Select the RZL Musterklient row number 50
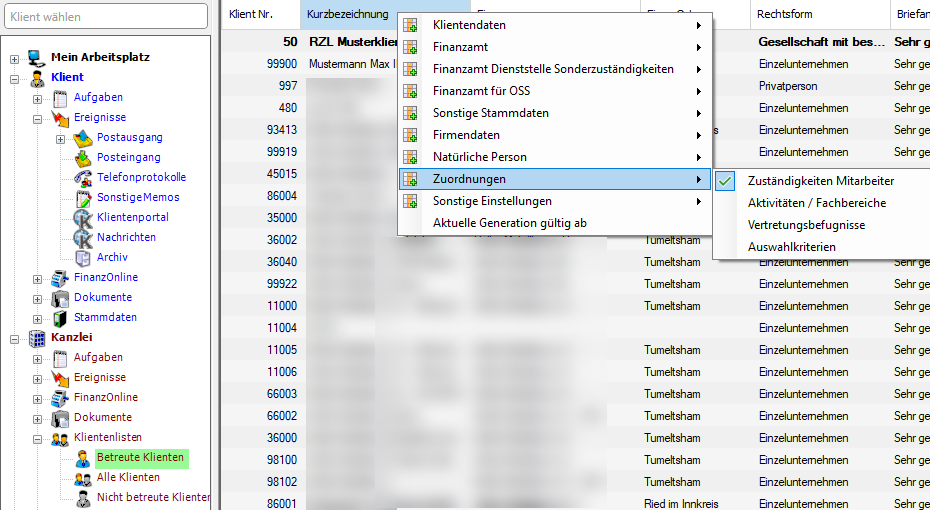Screen dimensions: 930x510 pos(289,42)
